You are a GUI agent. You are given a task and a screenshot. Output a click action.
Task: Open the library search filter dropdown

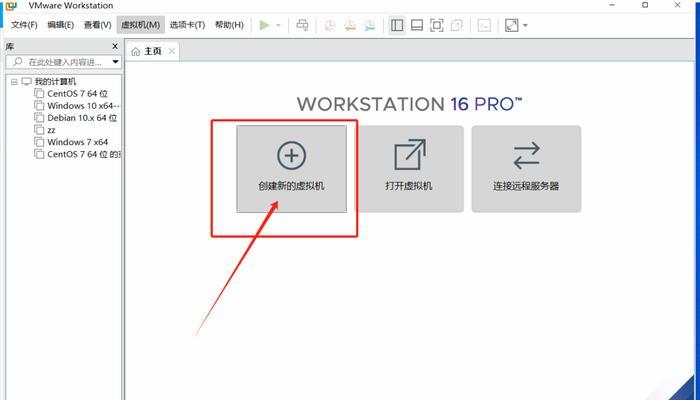[x=116, y=62]
